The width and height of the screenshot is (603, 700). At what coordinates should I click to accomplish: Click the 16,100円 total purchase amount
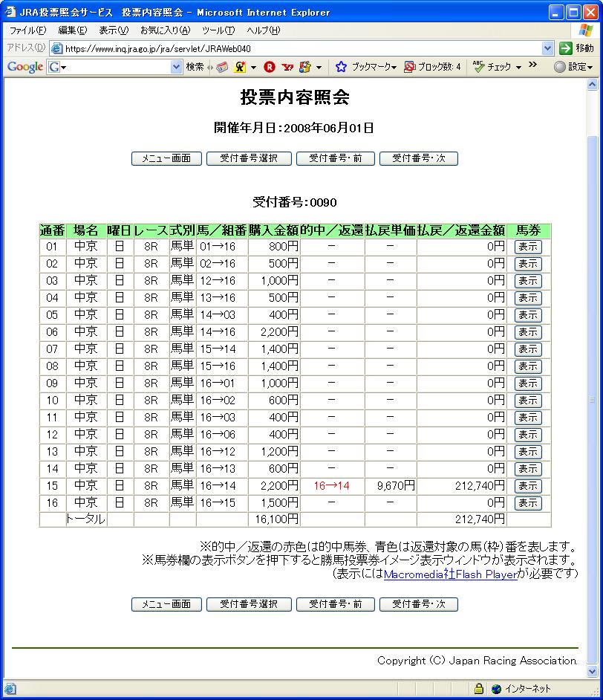tap(276, 519)
